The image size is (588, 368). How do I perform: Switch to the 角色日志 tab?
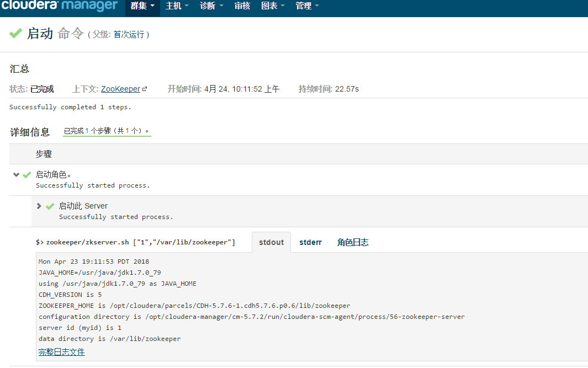click(352, 242)
